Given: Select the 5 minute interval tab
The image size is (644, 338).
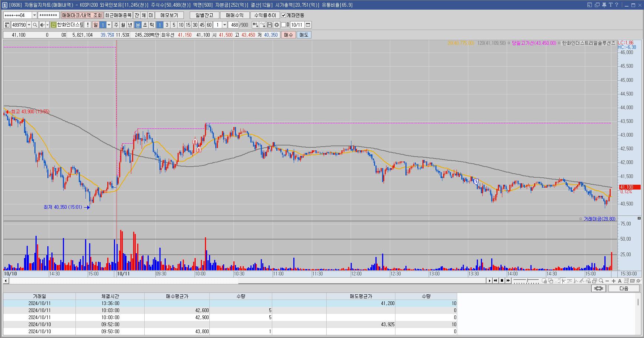Looking at the screenshot, I should (x=174, y=25).
